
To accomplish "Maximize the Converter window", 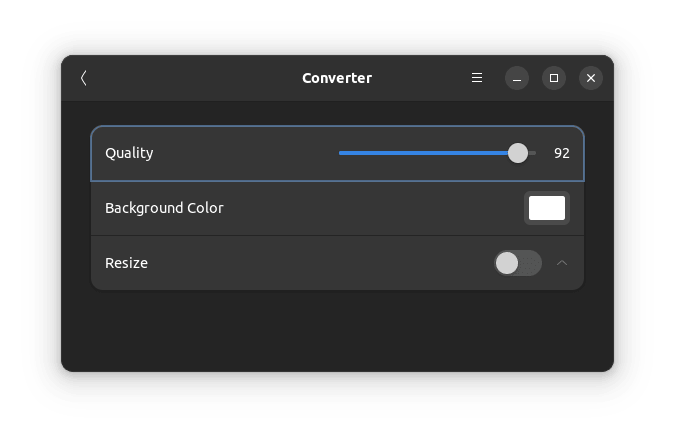I will tap(553, 78).
